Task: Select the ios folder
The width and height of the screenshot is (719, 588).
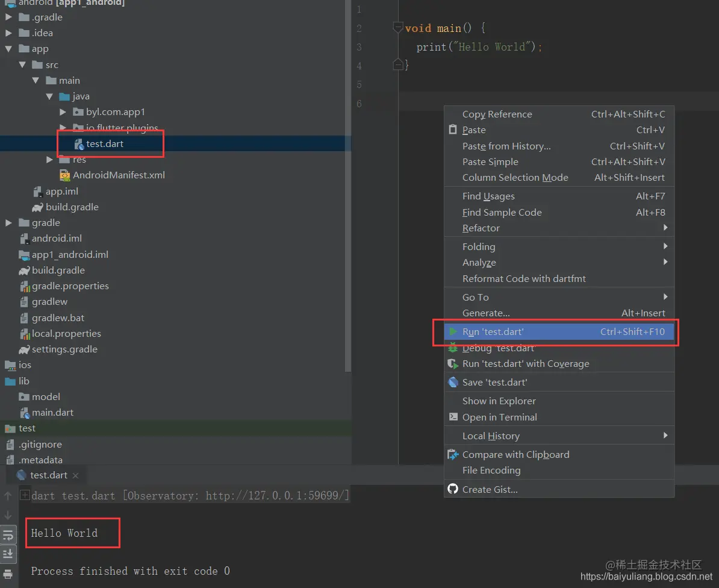Action: [18, 365]
